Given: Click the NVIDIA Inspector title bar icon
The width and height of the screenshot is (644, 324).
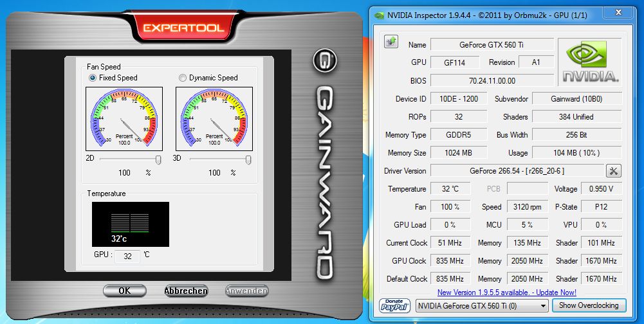Looking at the screenshot, I should [x=379, y=15].
